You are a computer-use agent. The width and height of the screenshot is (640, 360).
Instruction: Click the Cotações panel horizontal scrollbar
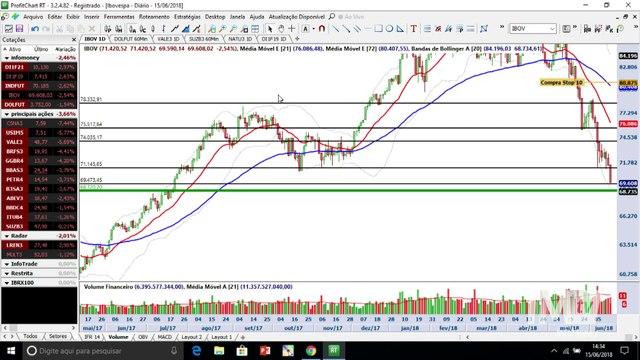pos(39,328)
